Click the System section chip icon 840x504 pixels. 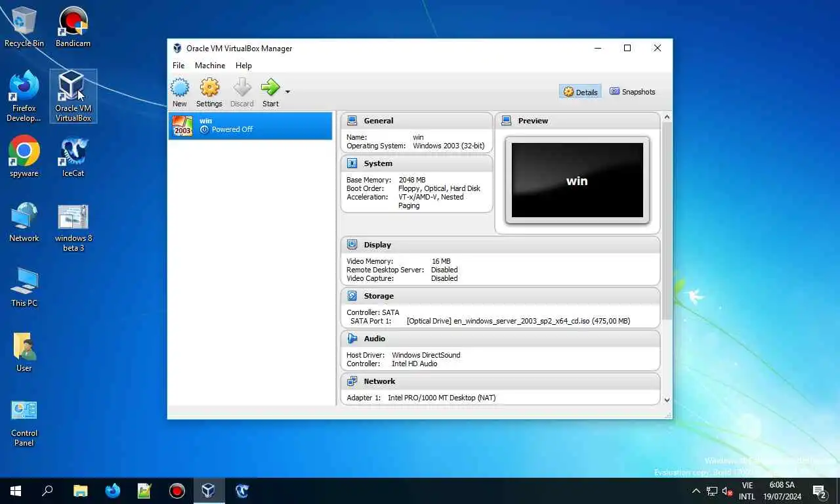[x=352, y=163]
